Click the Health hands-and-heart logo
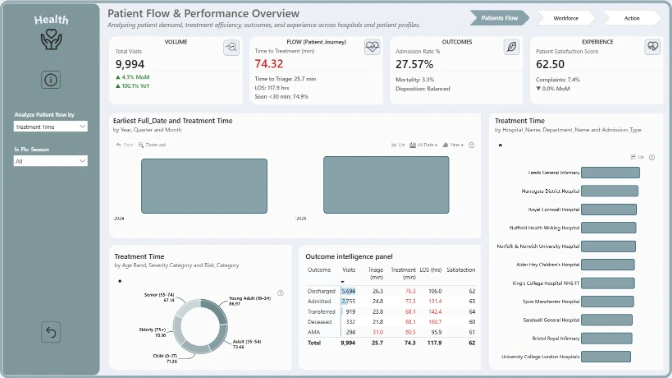 (51, 39)
